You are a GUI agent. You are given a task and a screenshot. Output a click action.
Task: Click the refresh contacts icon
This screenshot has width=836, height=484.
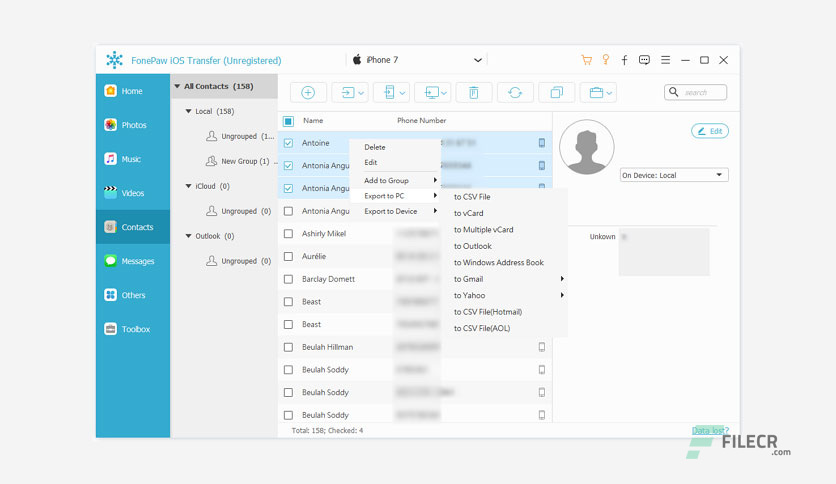point(515,93)
